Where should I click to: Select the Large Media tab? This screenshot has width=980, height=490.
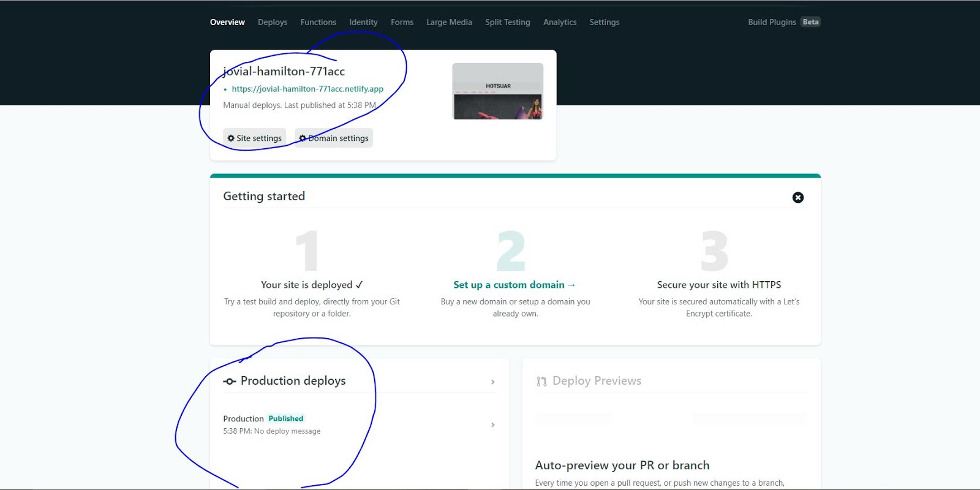click(449, 22)
